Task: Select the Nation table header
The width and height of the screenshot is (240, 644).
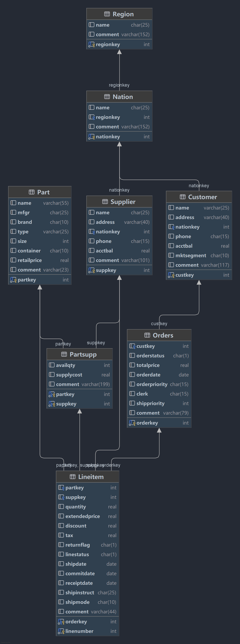Action: point(119,97)
